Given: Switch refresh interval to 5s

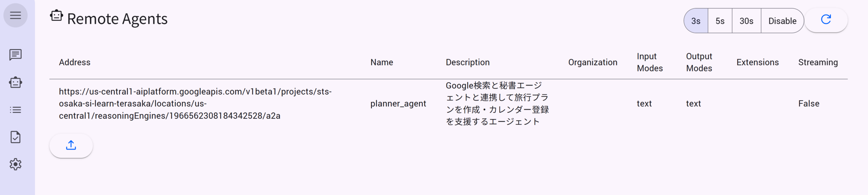Looking at the screenshot, I should coord(720,21).
